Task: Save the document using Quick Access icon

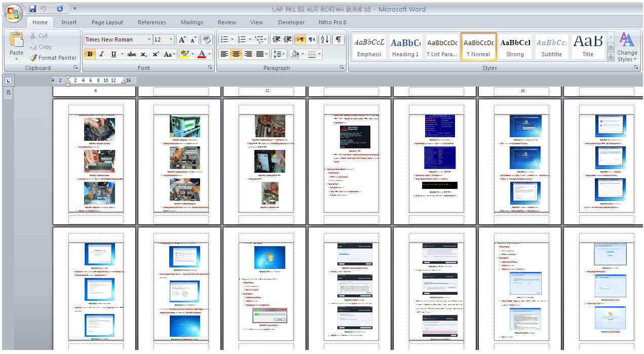Action: click(32, 9)
